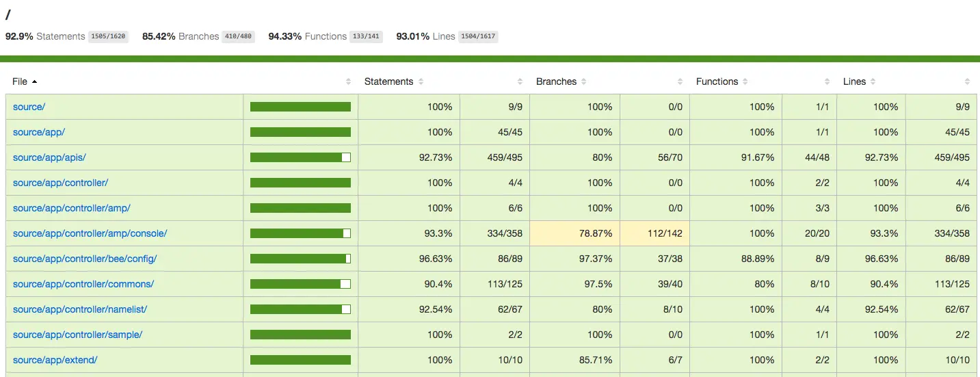Click the sort arrows next to Functions
Viewport: 980px width, 377px height.
click(x=746, y=81)
